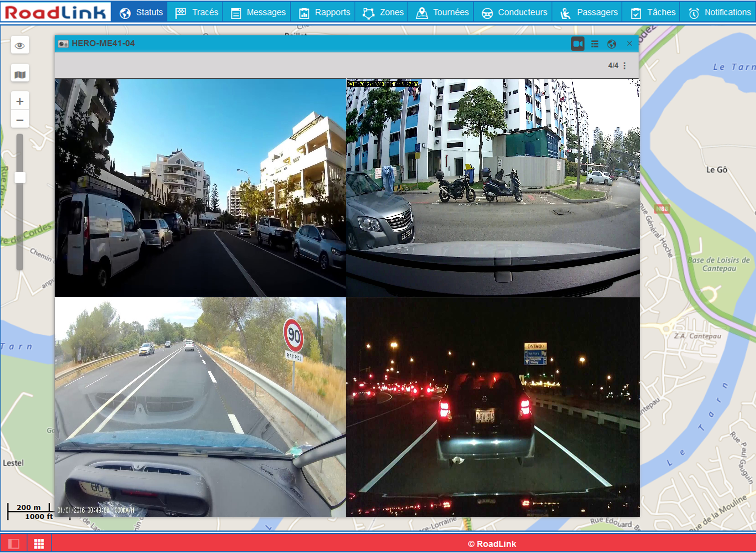Click the 4/4 camera count label
This screenshot has height=553, width=756.
(x=613, y=66)
